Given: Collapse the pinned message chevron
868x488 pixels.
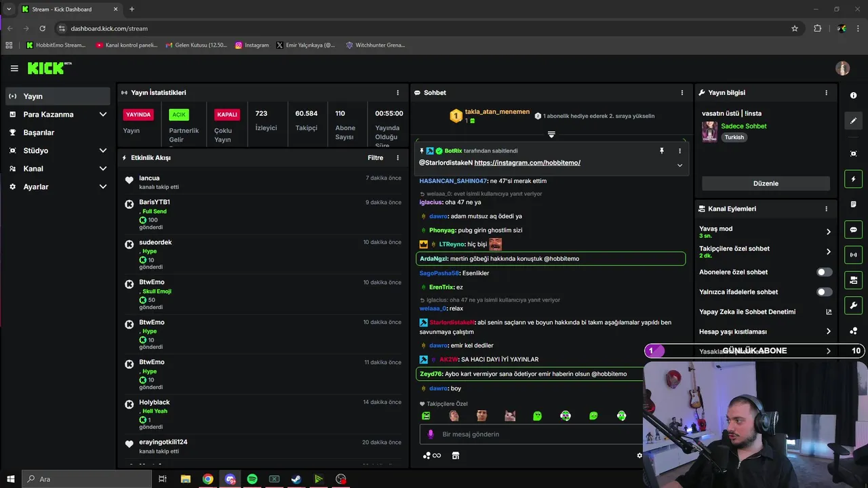Looking at the screenshot, I should coord(679,165).
